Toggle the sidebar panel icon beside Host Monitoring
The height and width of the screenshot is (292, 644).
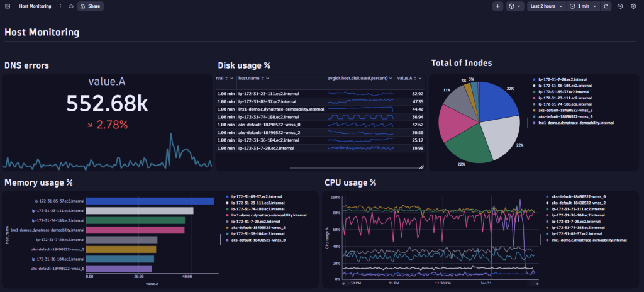tap(8, 6)
